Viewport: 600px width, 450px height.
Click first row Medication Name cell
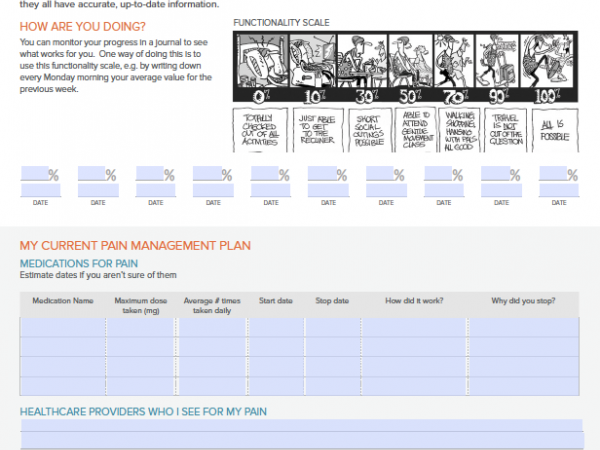tap(63, 327)
